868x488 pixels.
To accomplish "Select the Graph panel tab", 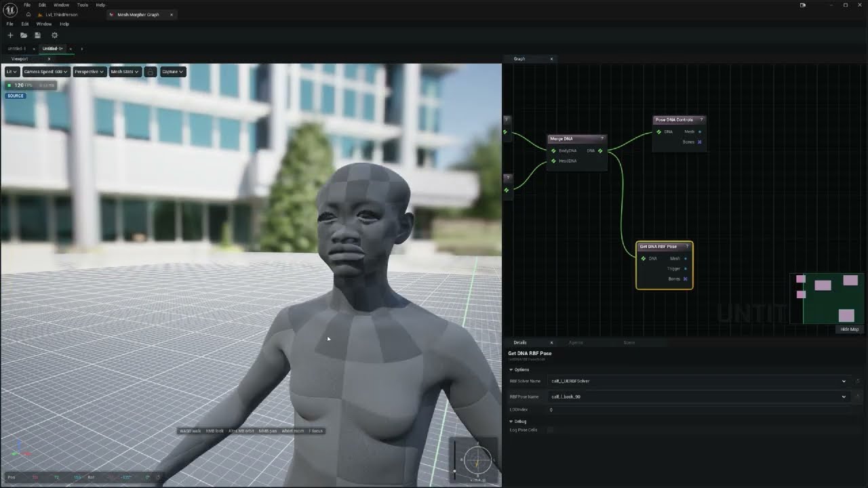I will 519,59.
